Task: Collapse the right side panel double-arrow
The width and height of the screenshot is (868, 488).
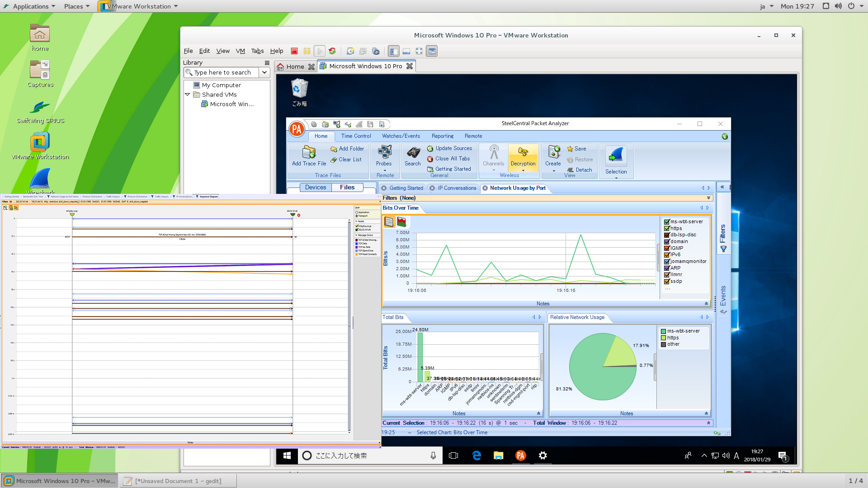Action: pyautogui.click(x=722, y=187)
